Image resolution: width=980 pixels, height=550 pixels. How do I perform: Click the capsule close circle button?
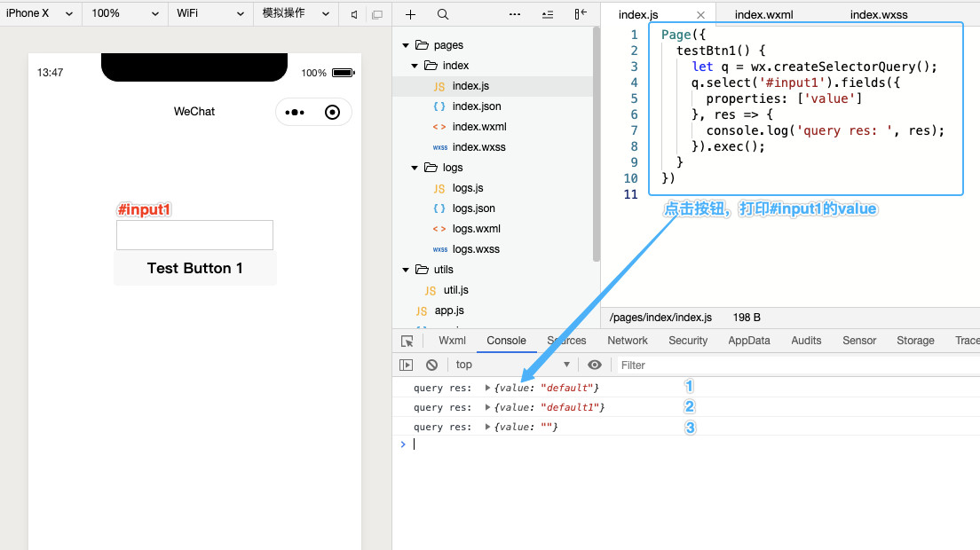pyautogui.click(x=333, y=113)
